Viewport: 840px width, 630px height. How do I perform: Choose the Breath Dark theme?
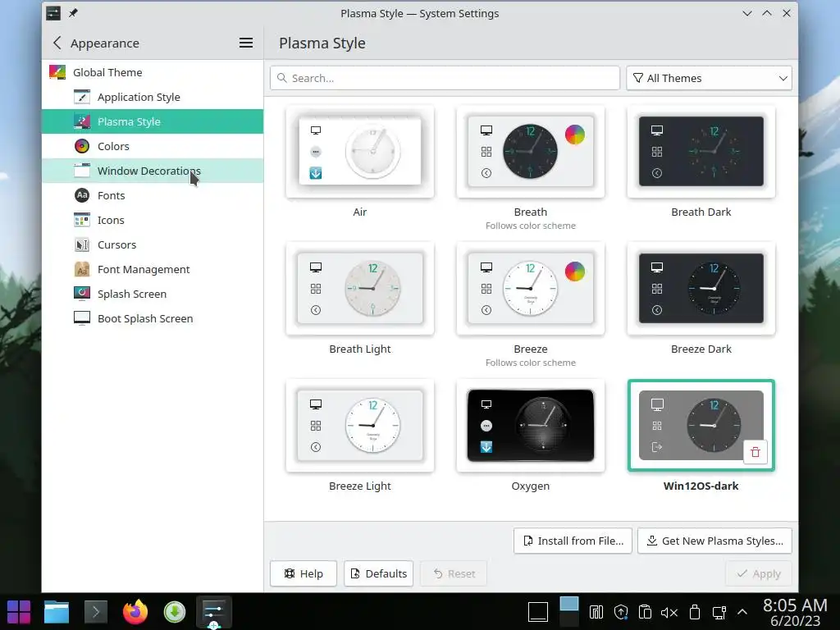701,152
